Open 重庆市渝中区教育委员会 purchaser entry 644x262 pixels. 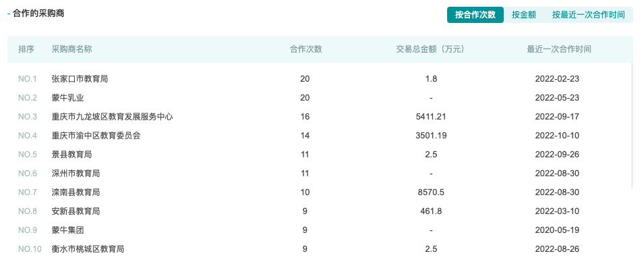[96, 135]
